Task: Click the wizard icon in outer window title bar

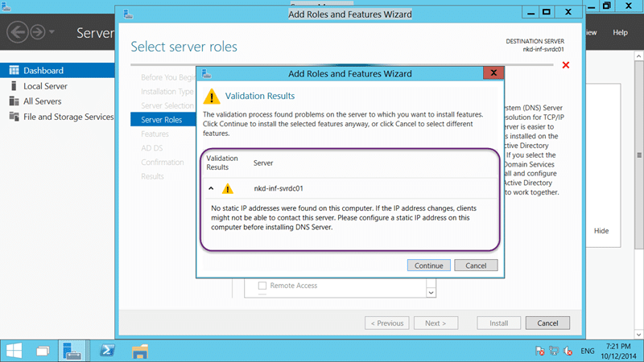Action: (x=128, y=14)
